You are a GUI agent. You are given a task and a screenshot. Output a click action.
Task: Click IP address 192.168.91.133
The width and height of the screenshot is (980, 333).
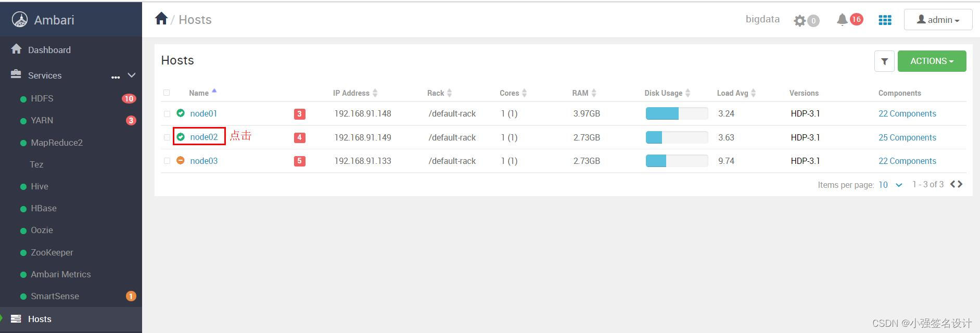tap(363, 161)
